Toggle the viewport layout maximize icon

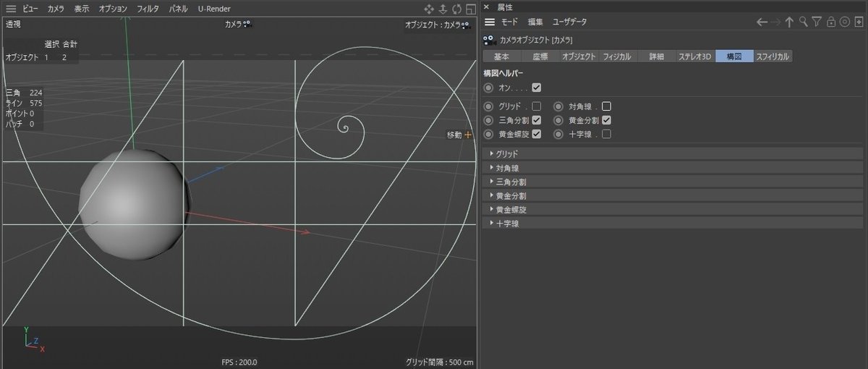[470, 9]
